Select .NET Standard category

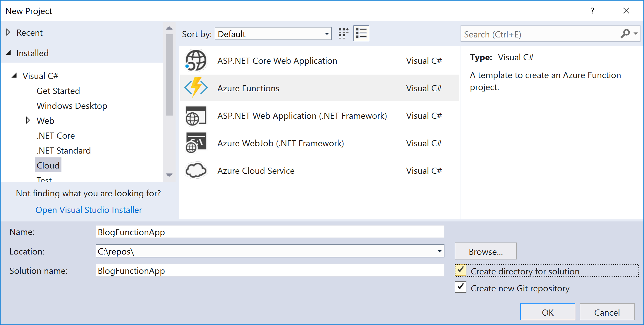63,150
